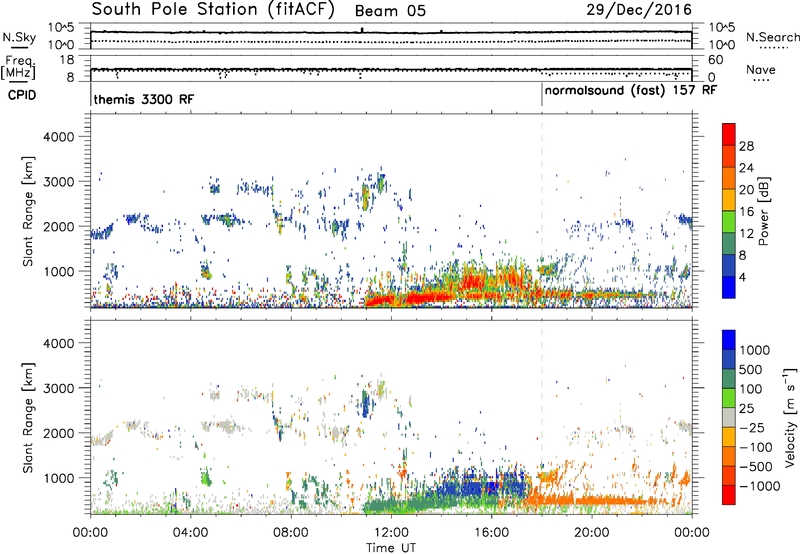
Task: Click the '4' tick on Power scale
Action: [x=742, y=277]
